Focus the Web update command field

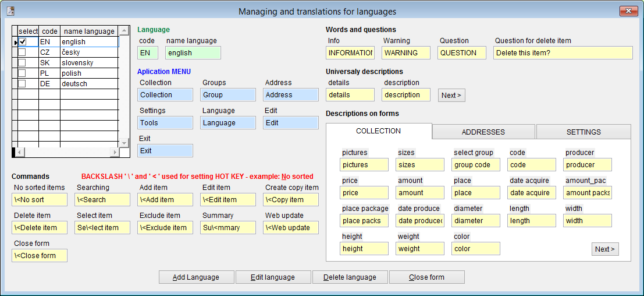click(x=291, y=228)
